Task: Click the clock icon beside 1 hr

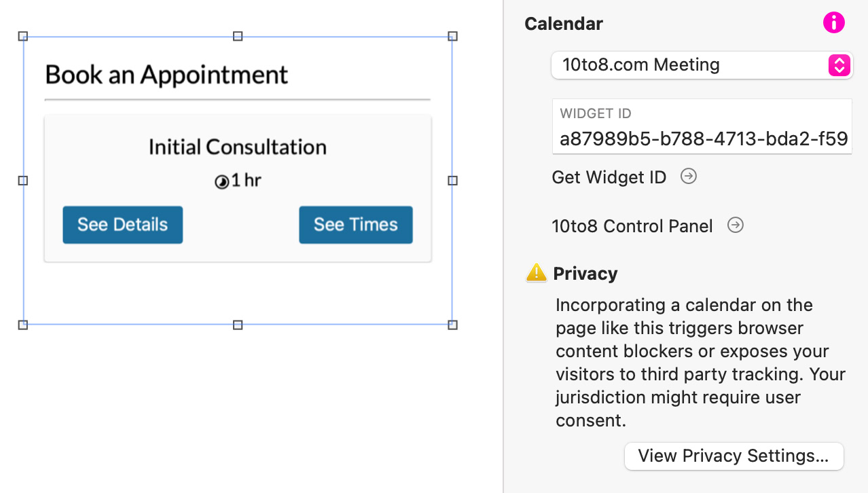Action: tap(221, 181)
